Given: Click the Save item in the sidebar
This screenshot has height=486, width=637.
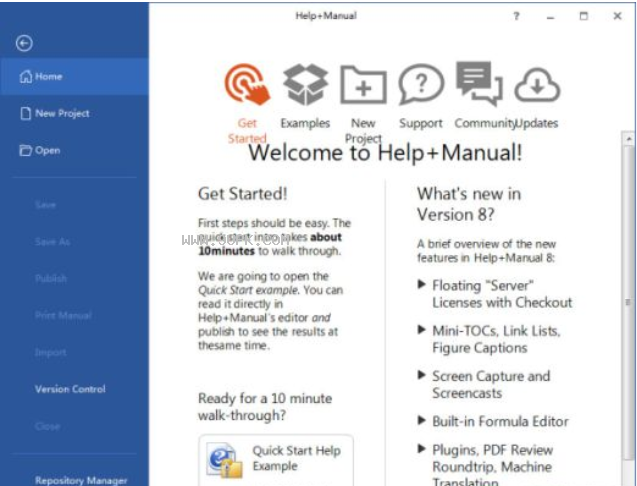Looking at the screenshot, I should (x=46, y=205).
